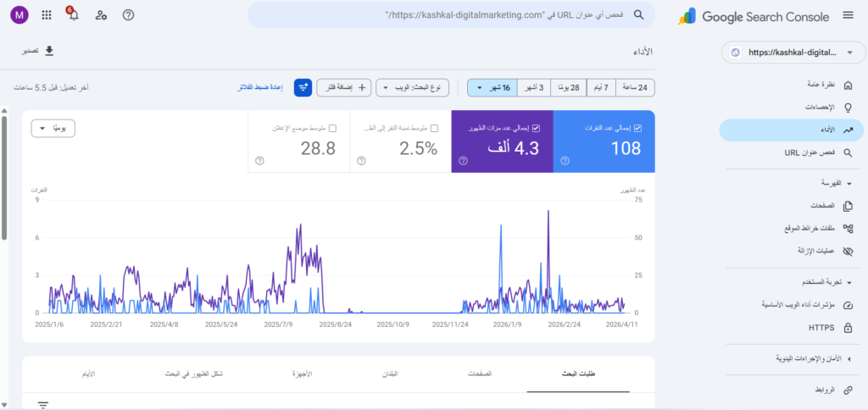
Task: Click the export download icon
Action: coord(49,52)
